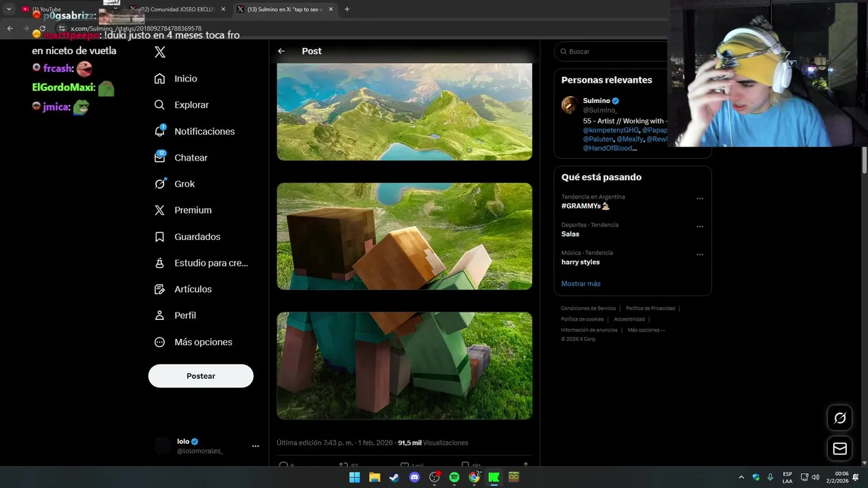868x488 pixels.
Task: Click the lolo profile name
Action: pyautogui.click(x=183, y=441)
